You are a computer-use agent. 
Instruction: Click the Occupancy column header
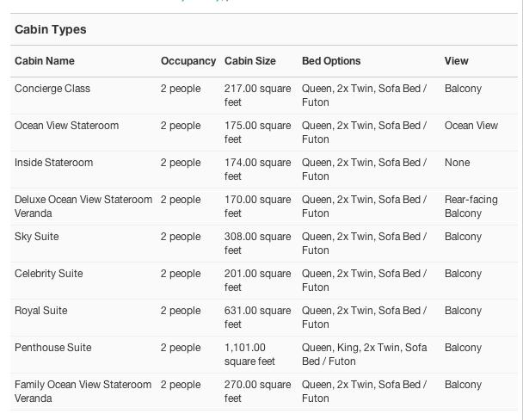click(188, 61)
